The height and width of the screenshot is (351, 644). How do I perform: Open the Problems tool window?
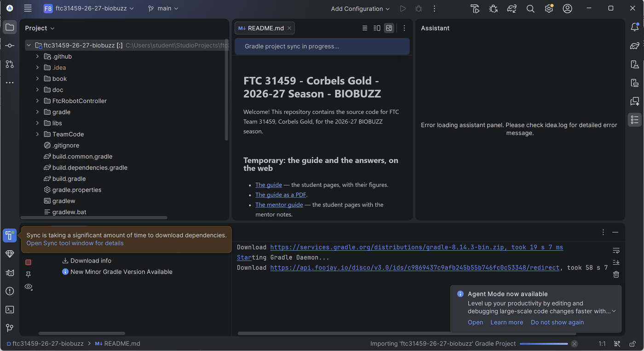10,291
